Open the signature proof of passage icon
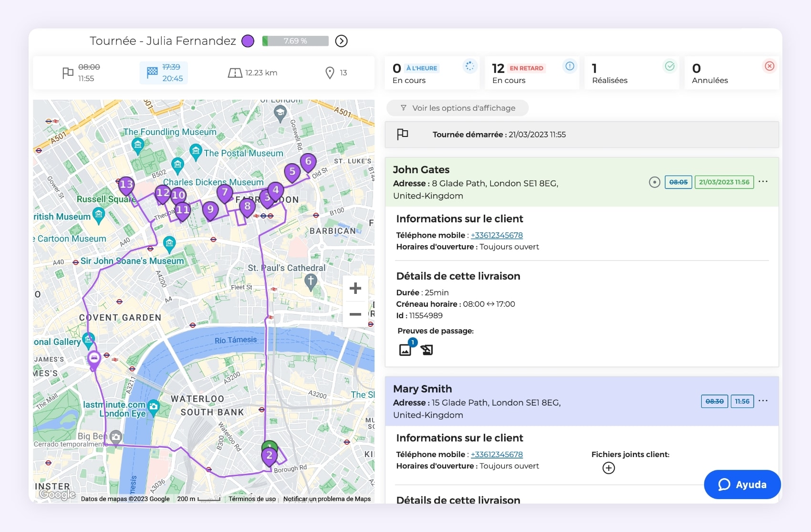The height and width of the screenshot is (532, 811). [427, 349]
